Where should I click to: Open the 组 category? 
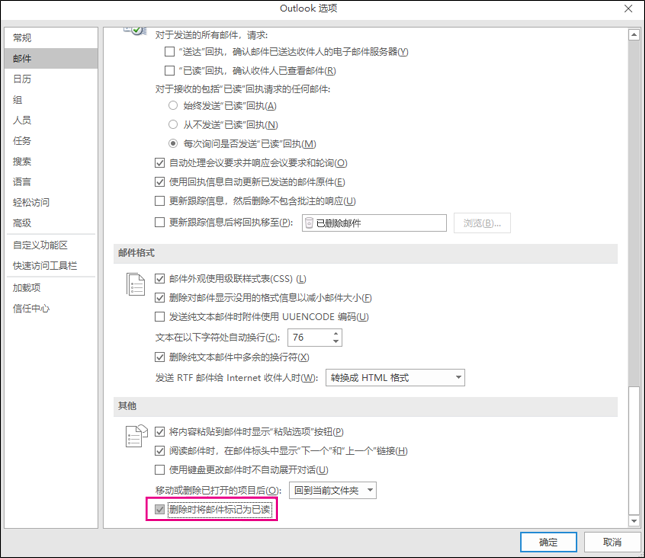pyautogui.click(x=51, y=100)
